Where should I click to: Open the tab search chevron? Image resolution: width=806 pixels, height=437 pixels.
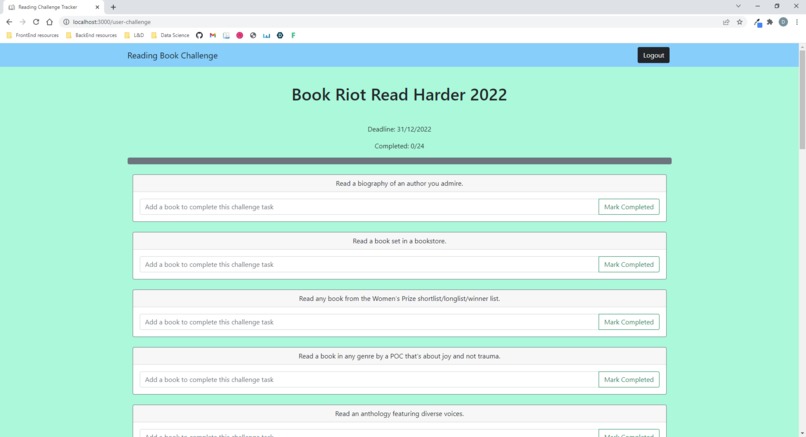tap(738, 6)
